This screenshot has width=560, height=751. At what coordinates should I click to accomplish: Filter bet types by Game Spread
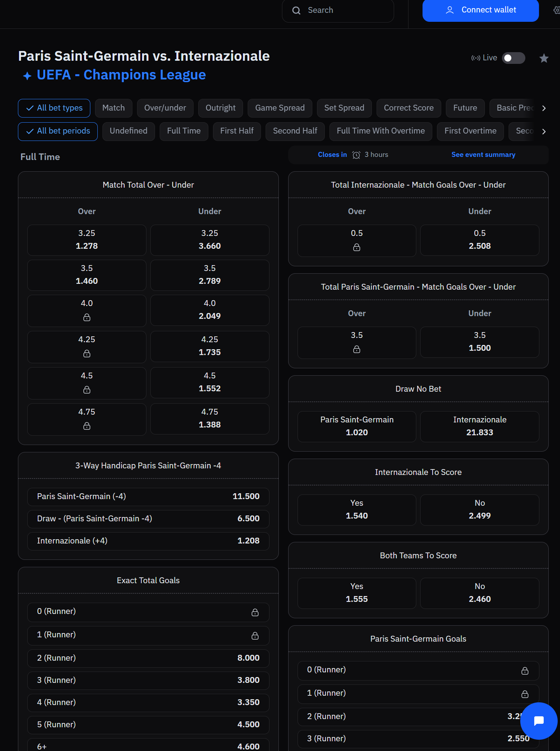coord(280,108)
